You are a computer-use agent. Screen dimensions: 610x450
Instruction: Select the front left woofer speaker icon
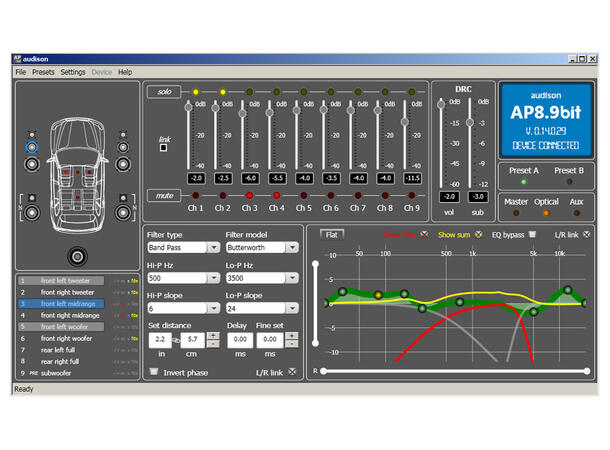coord(32,164)
